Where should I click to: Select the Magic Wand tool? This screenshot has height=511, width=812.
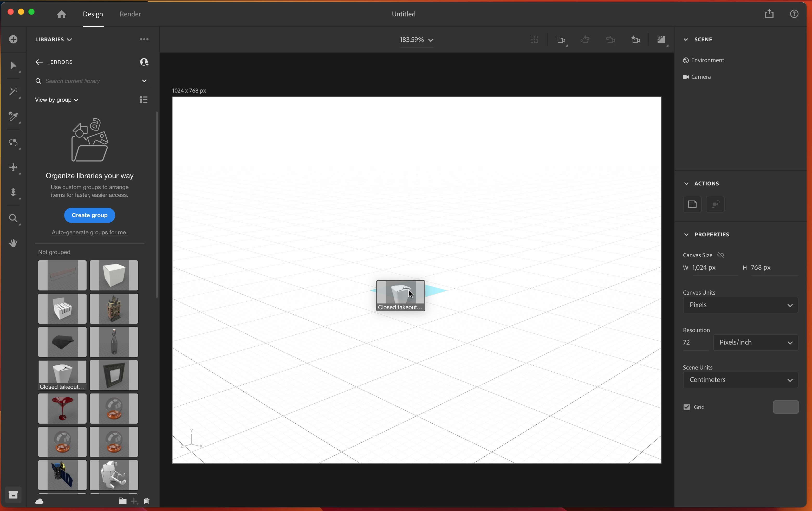(x=13, y=92)
